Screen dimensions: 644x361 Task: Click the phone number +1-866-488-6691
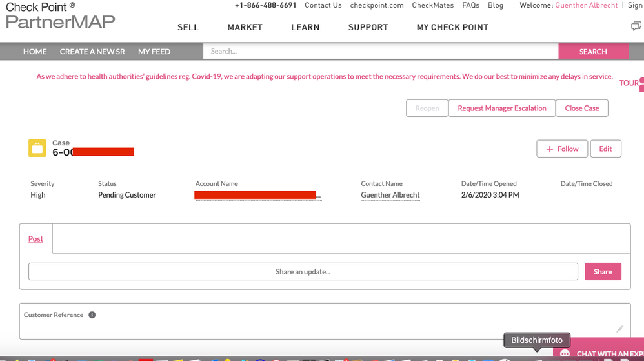point(265,5)
